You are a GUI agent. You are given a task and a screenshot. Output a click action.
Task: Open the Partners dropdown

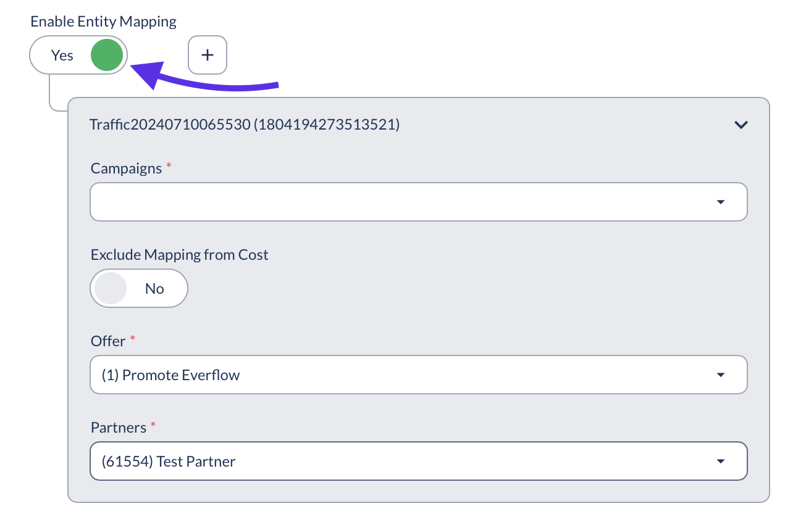coord(419,461)
